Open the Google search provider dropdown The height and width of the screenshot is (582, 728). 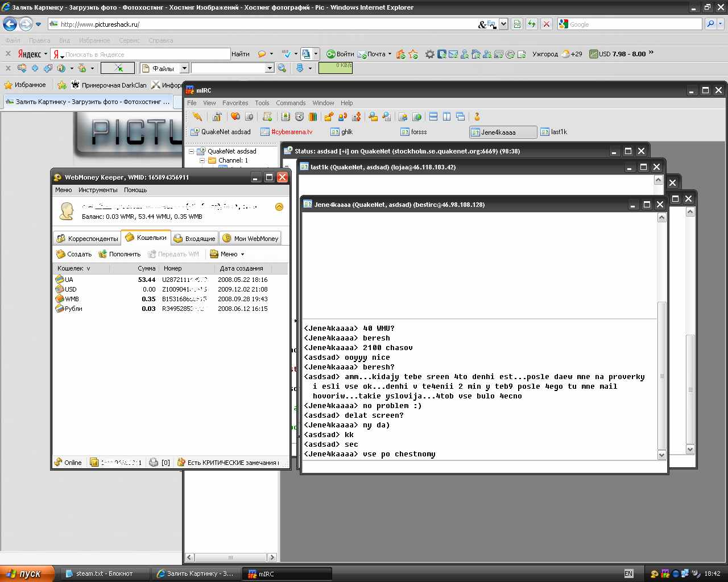point(721,24)
